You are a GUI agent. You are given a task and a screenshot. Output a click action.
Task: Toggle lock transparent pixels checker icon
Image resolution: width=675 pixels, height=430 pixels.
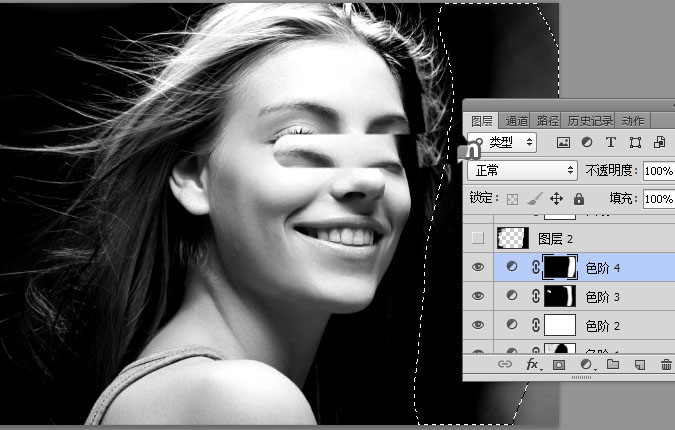pos(511,199)
